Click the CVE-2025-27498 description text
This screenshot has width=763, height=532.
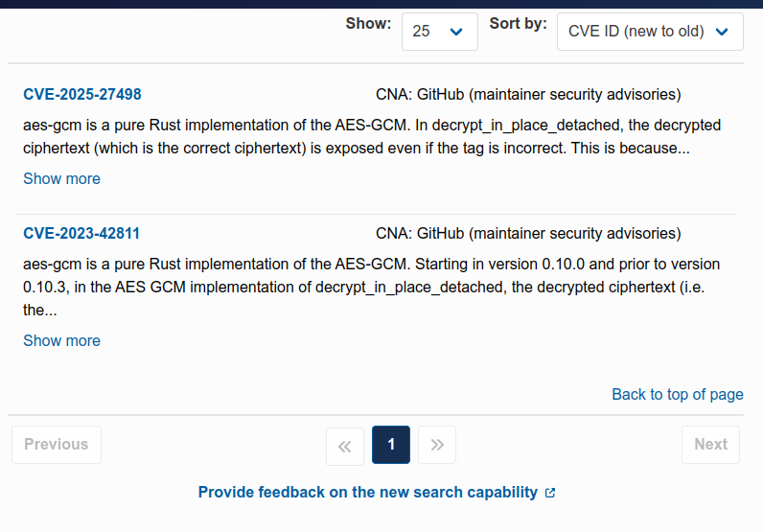[x=372, y=137]
